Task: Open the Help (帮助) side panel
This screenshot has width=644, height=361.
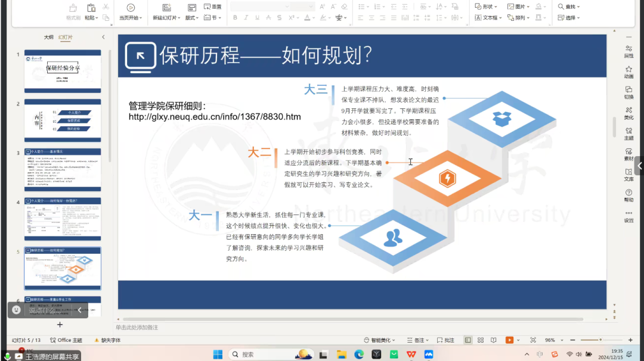Action: click(x=628, y=195)
